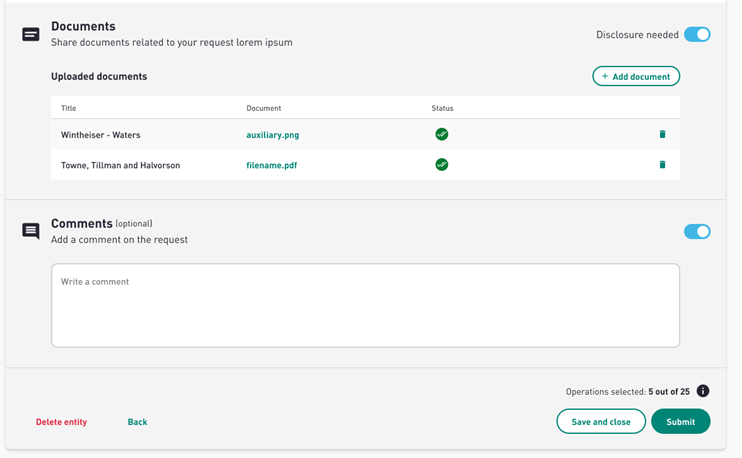
Task: Open the info icon beside Operations selected
Action: click(x=703, y=391)
